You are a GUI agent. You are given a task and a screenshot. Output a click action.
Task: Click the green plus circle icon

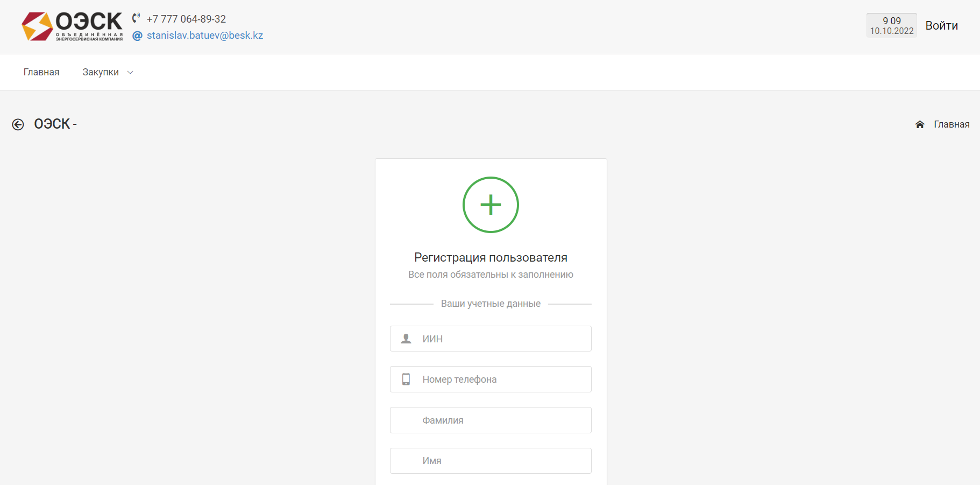[x=491, y=205]
